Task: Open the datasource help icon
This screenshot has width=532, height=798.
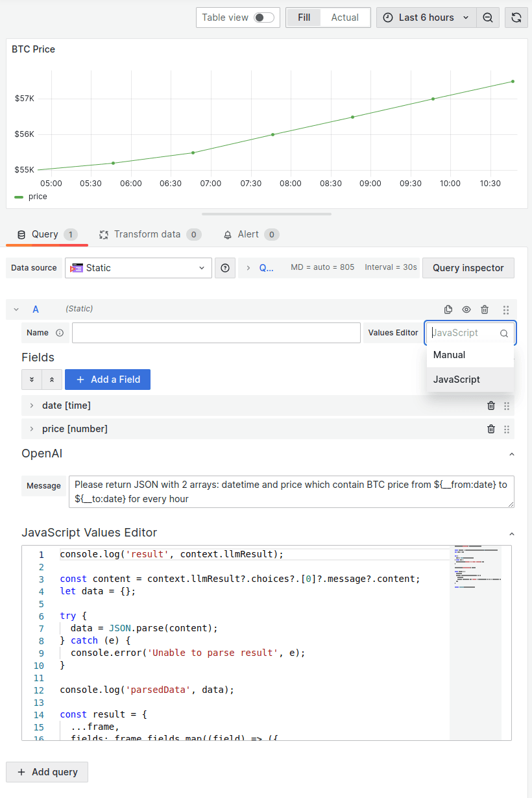Action: pos(224,267)
